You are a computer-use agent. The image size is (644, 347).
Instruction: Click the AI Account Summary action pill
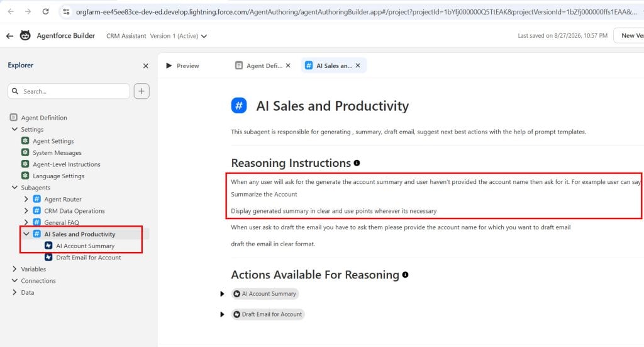pyautogui.click(x=265, y=294)
